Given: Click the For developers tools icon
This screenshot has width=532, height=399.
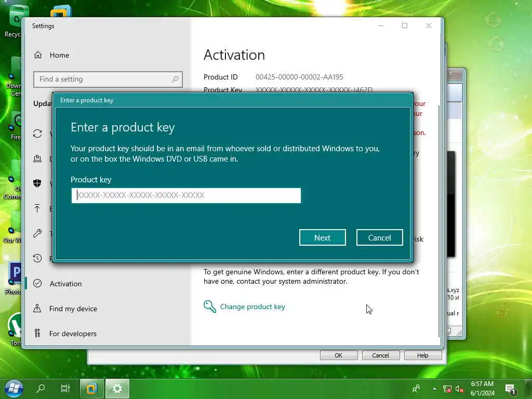Looking at the screenshot, I should click(x=37, y=333).
